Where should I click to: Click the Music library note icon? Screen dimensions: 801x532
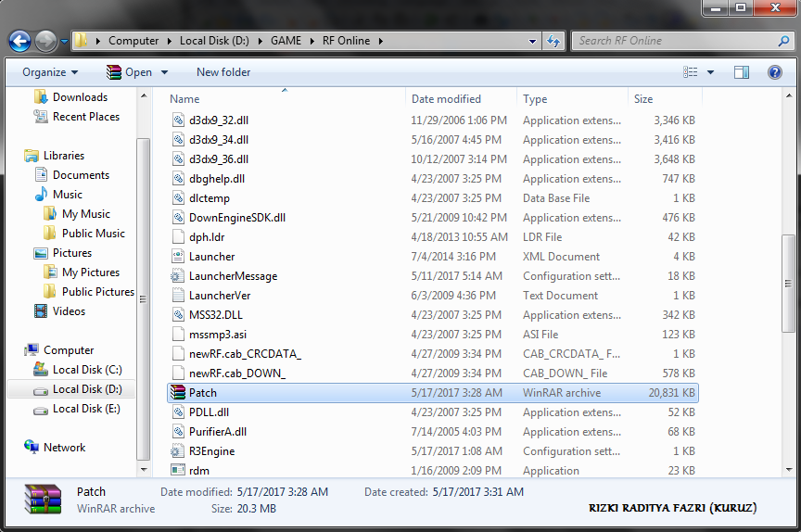(41, 194)
